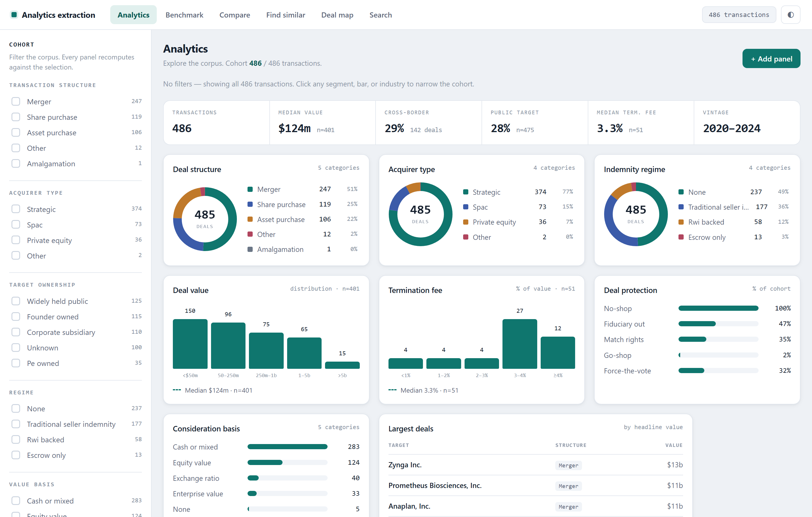Click the 486 transactions badge
The height and width of the screenshot is (517, 812).
click(x=738, y=15)
